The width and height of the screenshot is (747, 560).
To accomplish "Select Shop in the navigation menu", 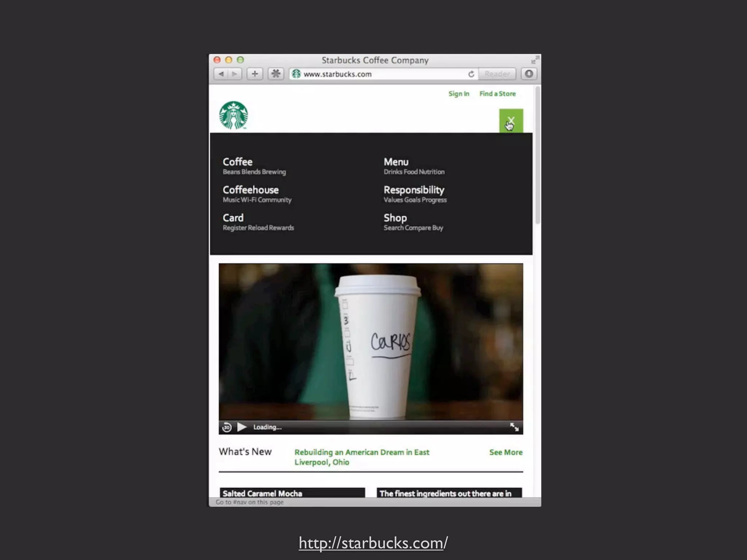I will (x=395, y=218).
